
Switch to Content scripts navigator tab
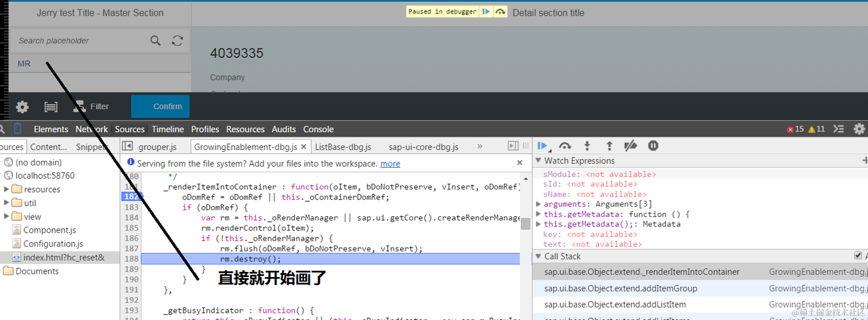(49, 147)
